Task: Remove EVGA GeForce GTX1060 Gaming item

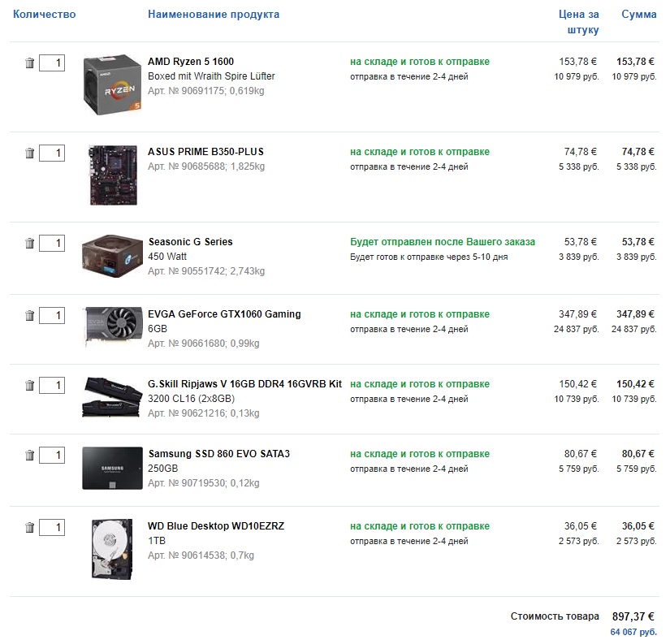Action: [x=30, y=315]
